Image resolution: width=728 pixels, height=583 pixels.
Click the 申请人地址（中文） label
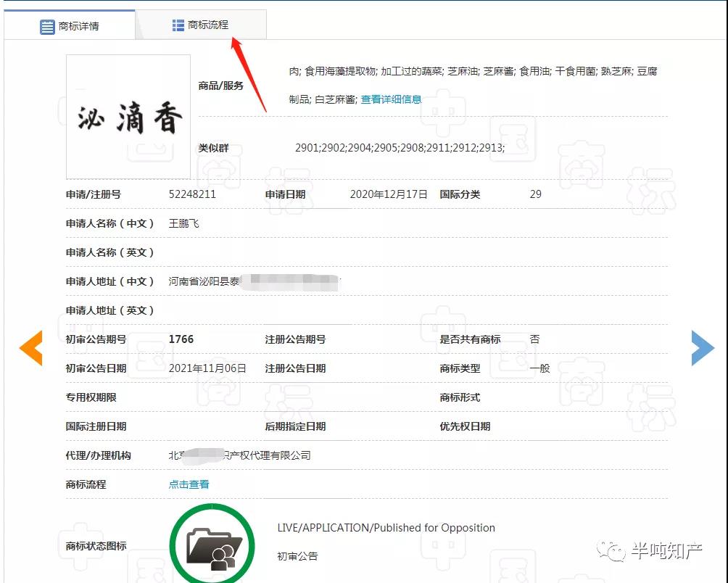pos(109,281)
